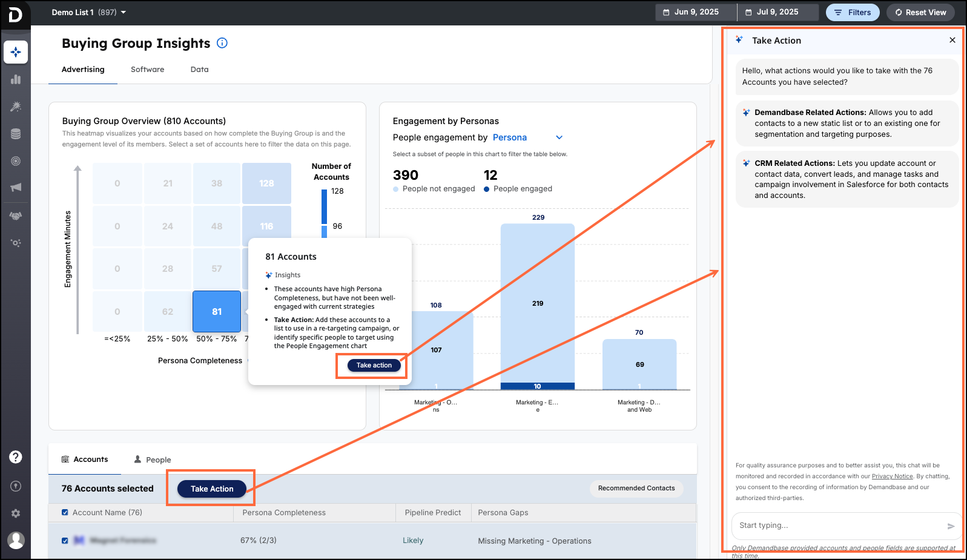The image size is (967, 560).
Task: Select the Accounts table tab
Action: (85, 460)
